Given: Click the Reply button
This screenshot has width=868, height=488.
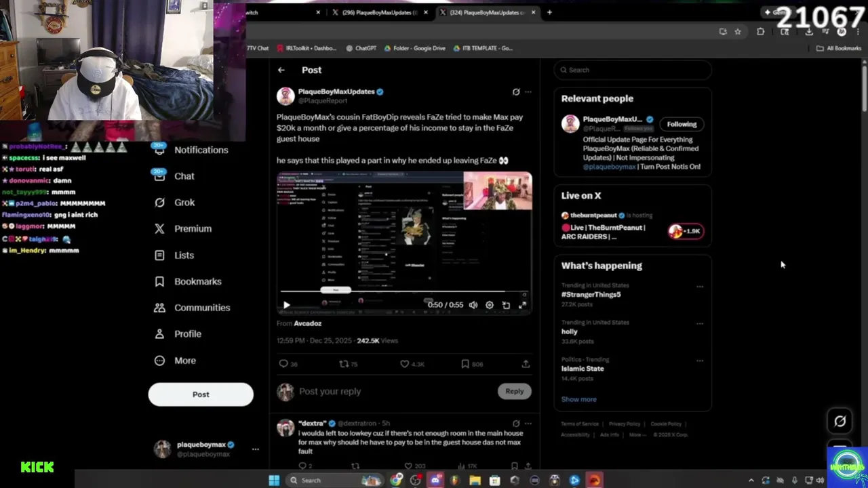Looking at the screenshot, I should (x=515, y=391).
